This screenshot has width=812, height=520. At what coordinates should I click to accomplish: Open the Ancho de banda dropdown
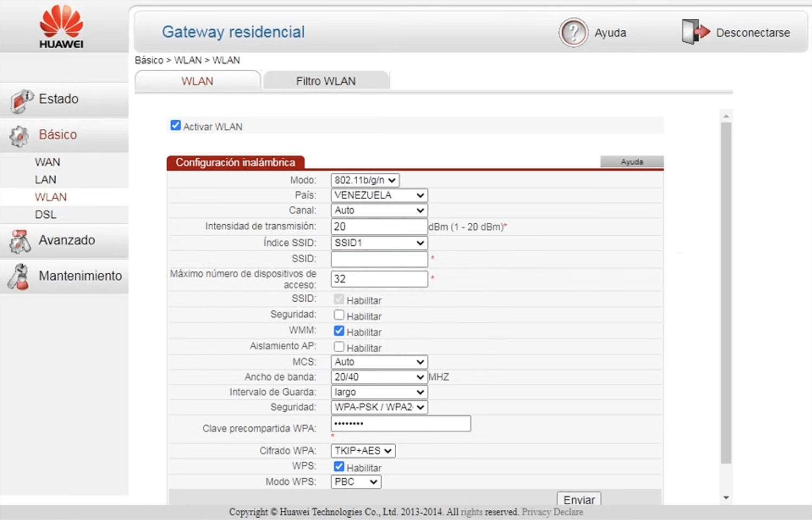[379, 377]
